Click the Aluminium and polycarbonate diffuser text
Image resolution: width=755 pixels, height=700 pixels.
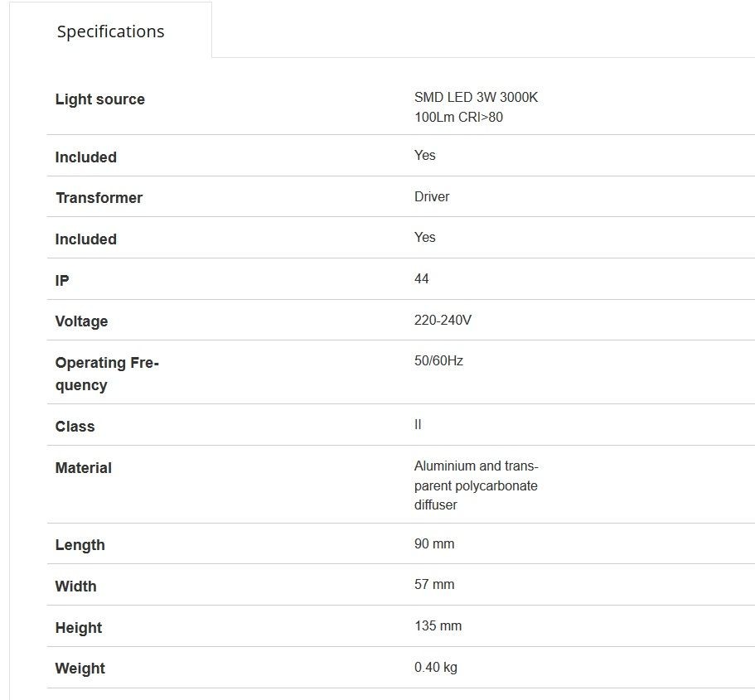pos(476,485)
